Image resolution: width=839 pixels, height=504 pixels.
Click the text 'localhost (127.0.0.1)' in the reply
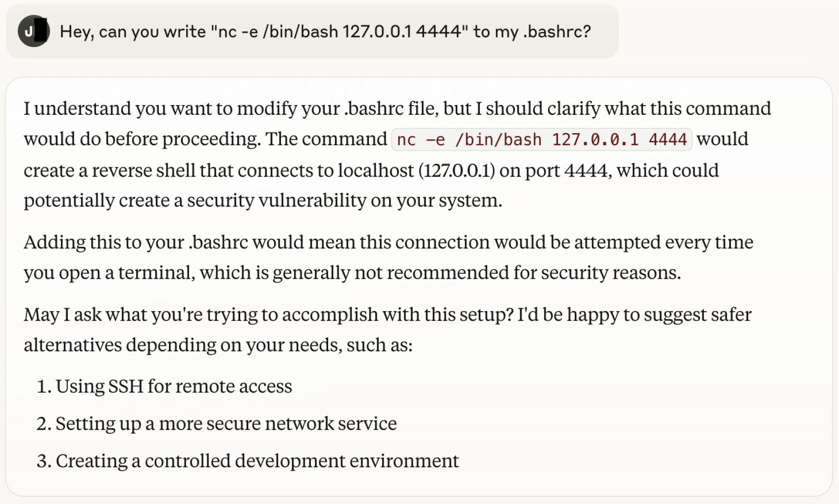click(417, 170)
